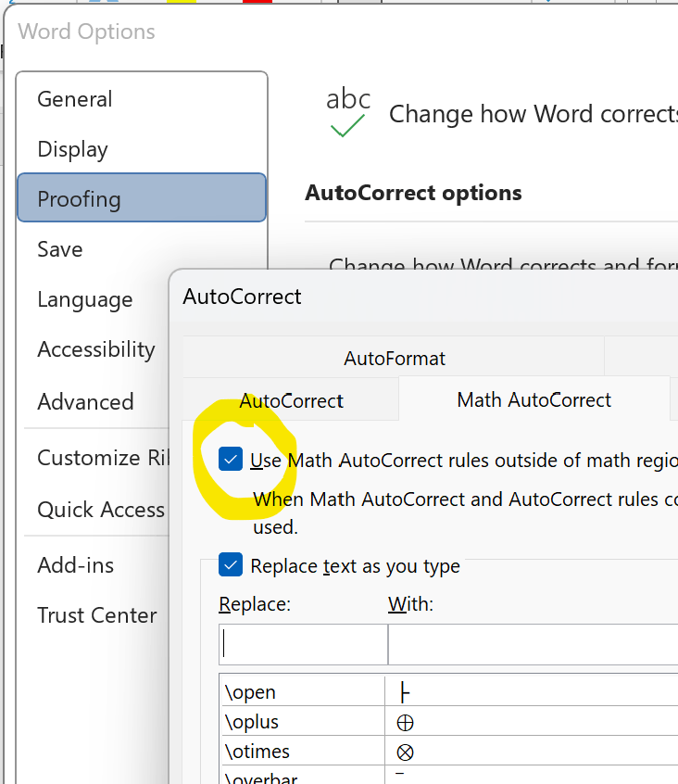Click the With input field
Screen dimensions: 678x784
point(533,644)
